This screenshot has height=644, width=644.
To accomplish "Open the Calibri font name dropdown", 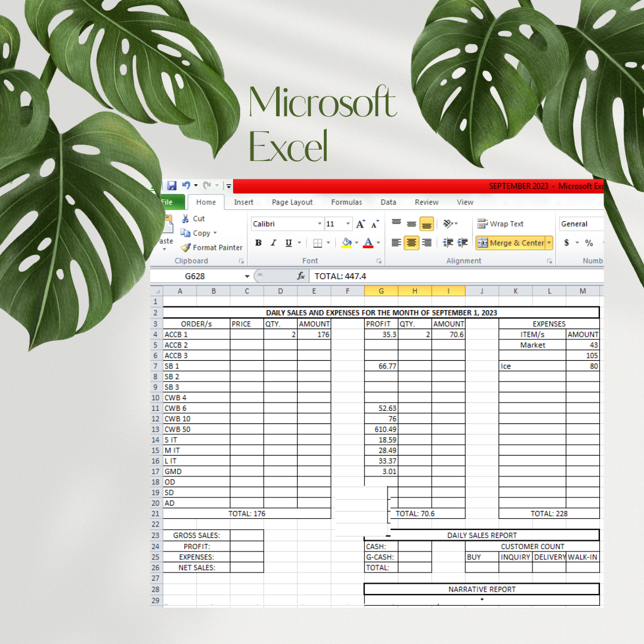I will click(x=319, y=224).
